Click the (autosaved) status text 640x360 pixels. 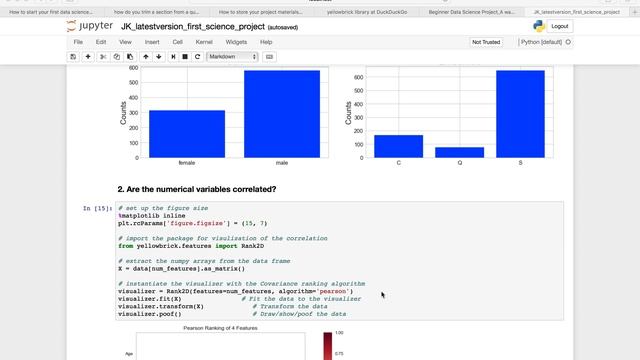coord(283,27)
